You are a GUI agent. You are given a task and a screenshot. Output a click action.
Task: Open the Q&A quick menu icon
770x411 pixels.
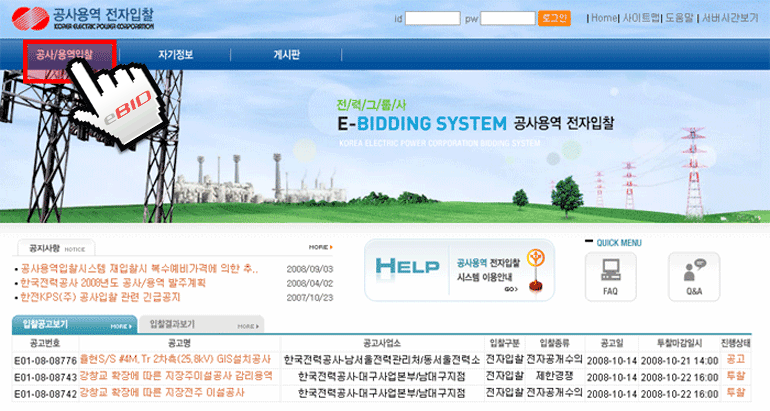694,276
